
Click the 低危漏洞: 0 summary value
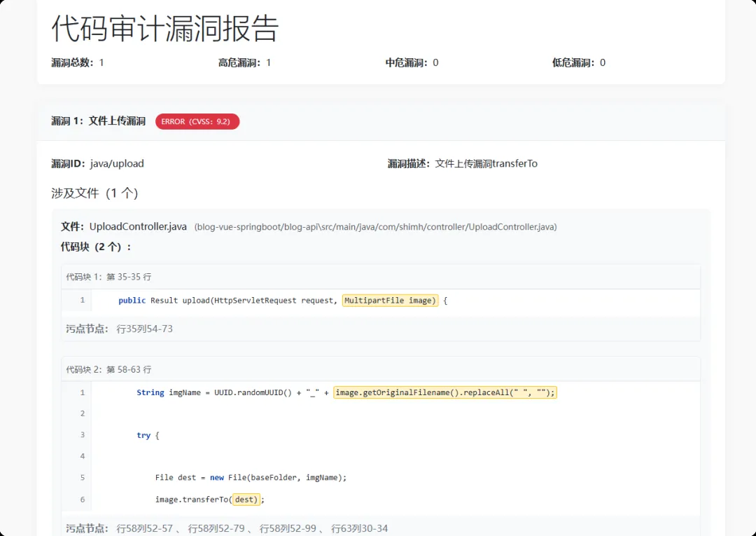coord(579,63)
